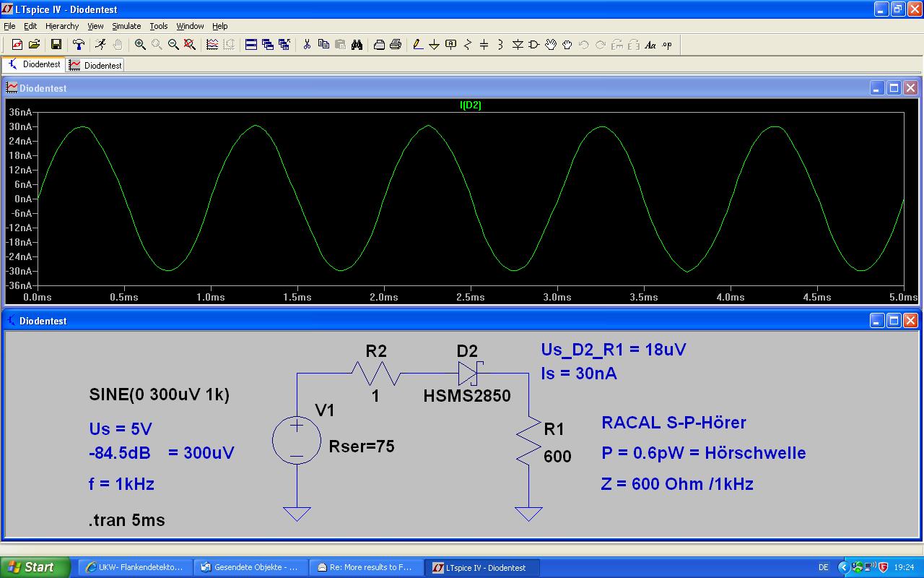
Task: Click the I(D2) trace label
Action: coord(470,105)
